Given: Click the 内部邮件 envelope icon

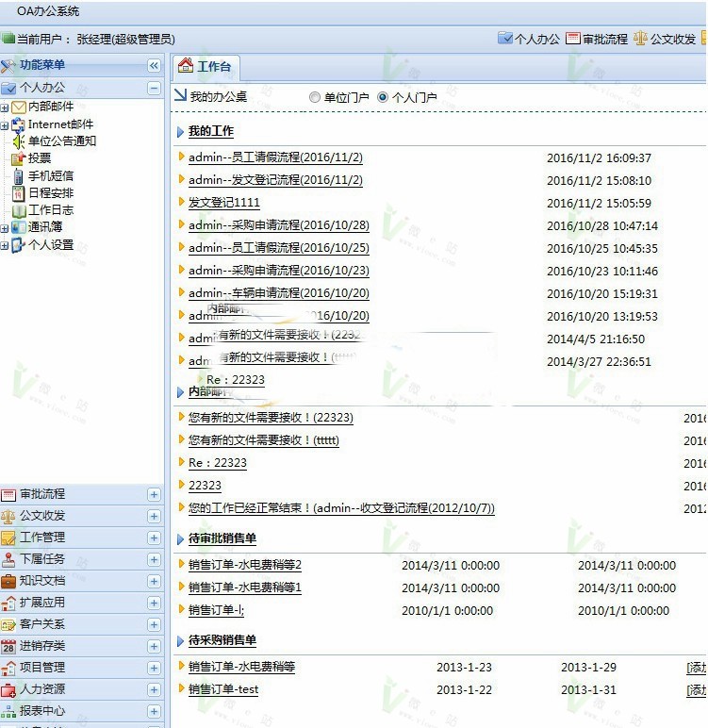Looking at the screenshot, I should pyautogui.click(x=18, y=108).
